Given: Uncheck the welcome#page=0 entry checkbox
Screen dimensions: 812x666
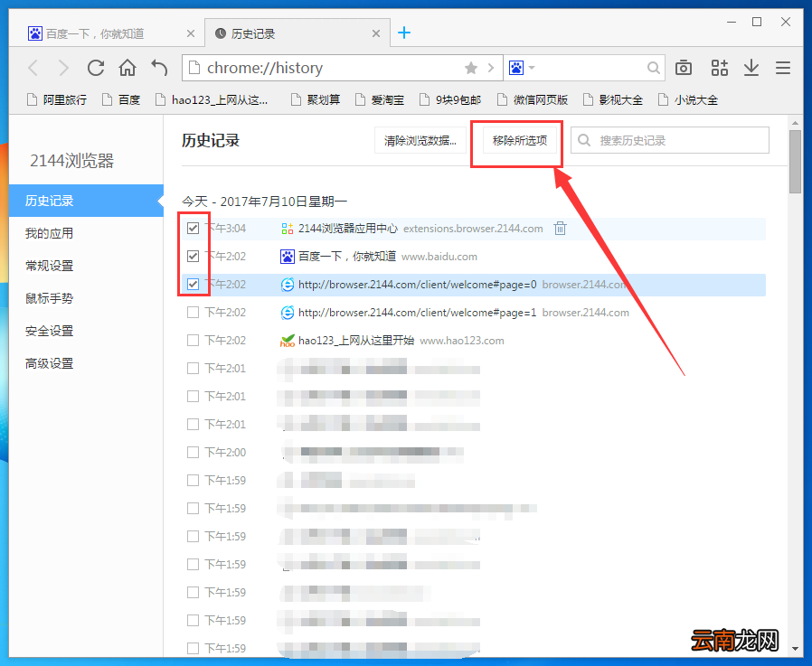Looking at the screenshot, I should point(194,284).
